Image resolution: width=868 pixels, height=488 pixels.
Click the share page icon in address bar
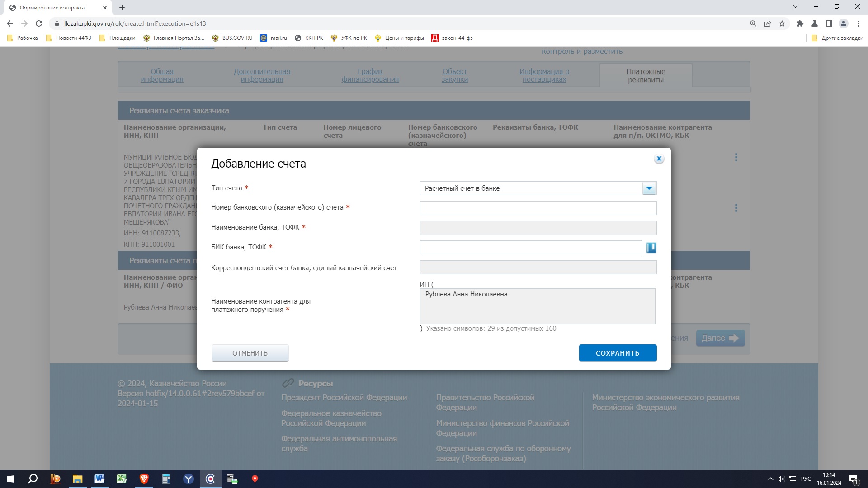point(768,23)
